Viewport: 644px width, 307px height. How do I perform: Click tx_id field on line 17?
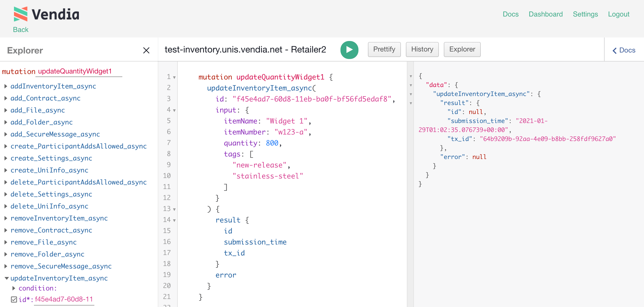[x=234, y=253]
